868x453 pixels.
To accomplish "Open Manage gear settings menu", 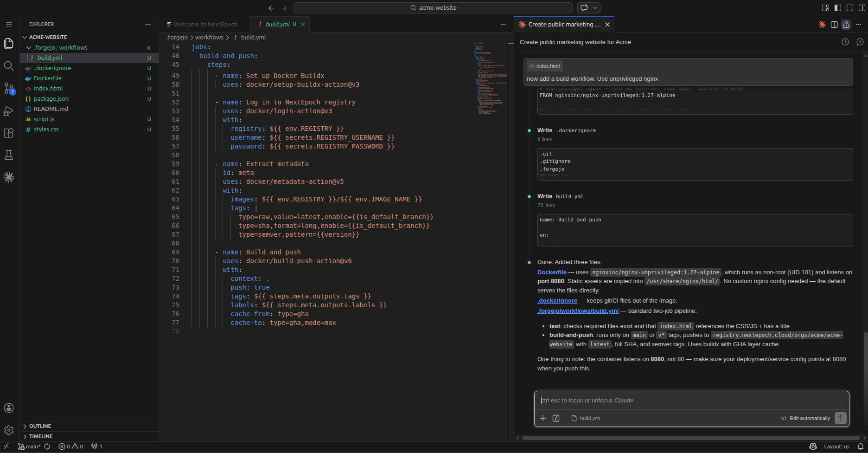I will point(9,430).
